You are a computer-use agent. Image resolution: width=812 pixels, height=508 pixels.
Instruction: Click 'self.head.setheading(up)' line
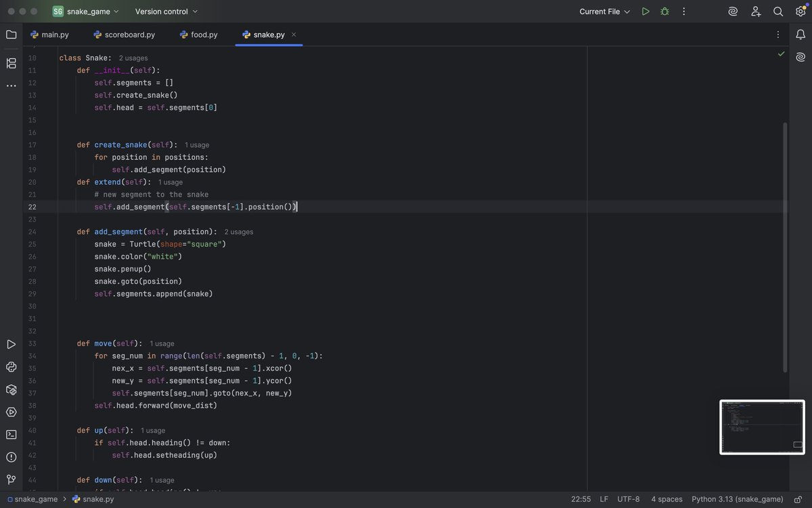(164, 455)
